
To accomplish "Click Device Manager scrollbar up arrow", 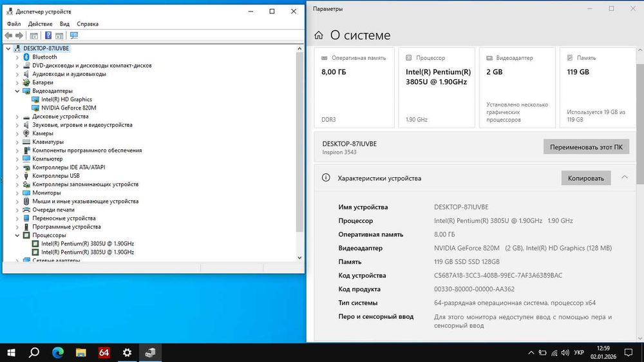I will (299, 48).
